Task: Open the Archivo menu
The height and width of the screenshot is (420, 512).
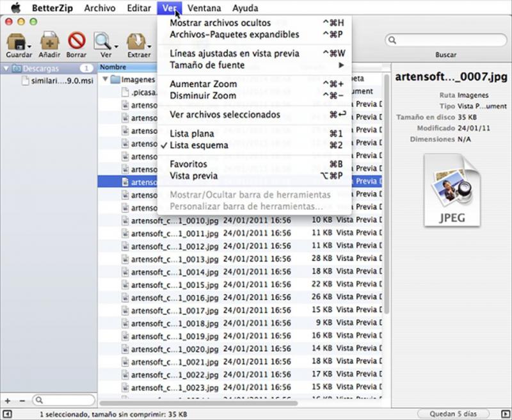Action: pyautogui.click(x=100, y=8)
